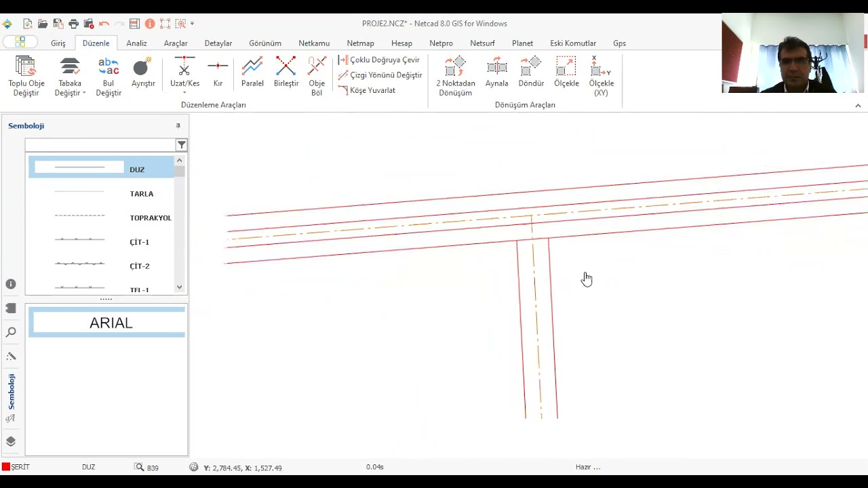Open the Araçlar tab
Image resolution: width=868 pixels, height=488 pixels.
[x=176, y=43]
